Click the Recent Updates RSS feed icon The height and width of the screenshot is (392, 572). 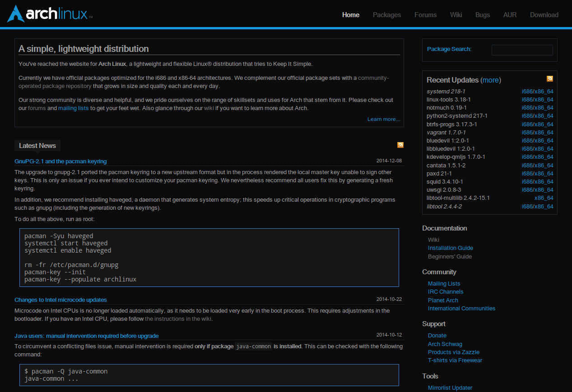[x=550, y=78]
